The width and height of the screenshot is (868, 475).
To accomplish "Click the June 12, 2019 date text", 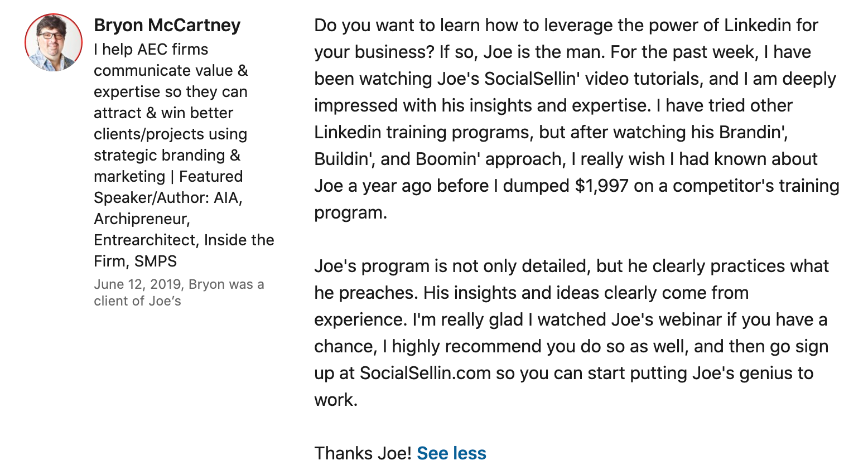I will coord(137,284).
